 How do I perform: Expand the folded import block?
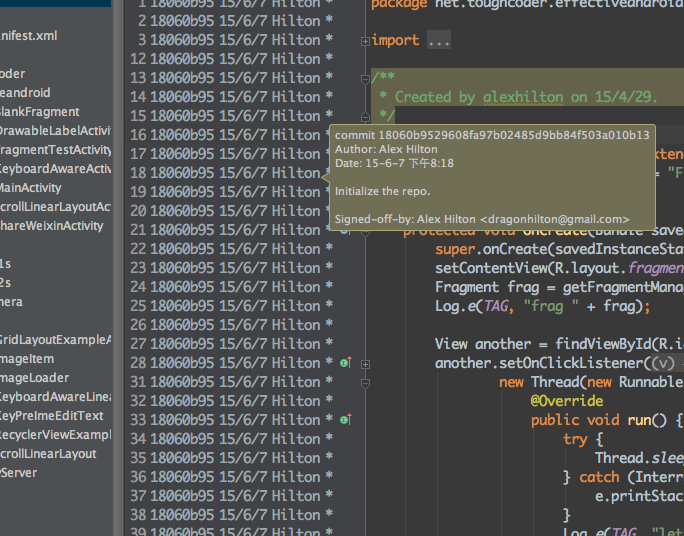click(365, 41)
